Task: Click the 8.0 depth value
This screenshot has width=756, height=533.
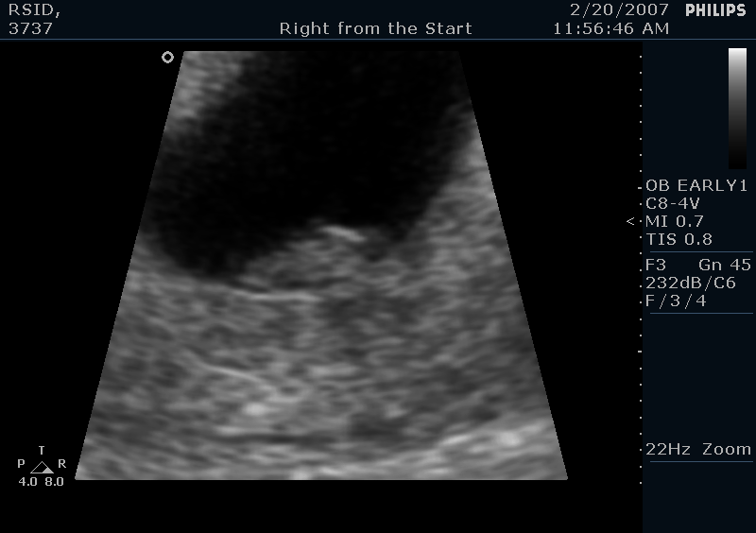Action: point(55,481)
